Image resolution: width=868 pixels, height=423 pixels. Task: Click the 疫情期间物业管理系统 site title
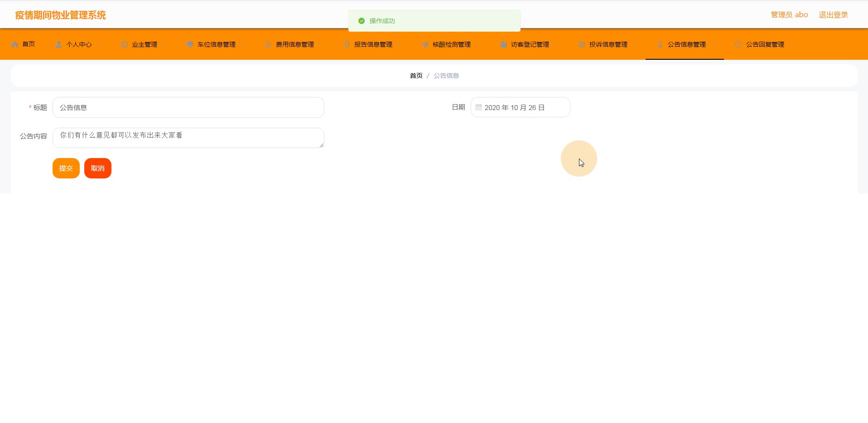(x=61, y=15)
